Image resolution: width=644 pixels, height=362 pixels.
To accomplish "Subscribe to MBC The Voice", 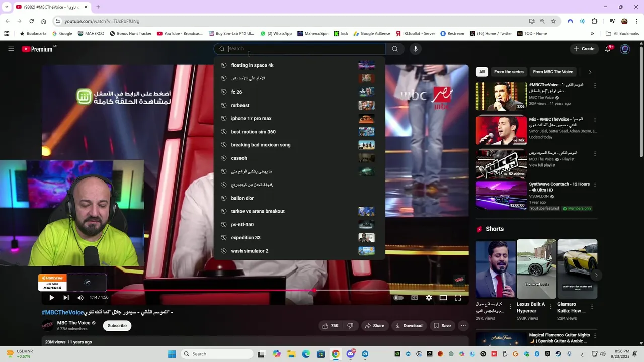I will click(x=117, y=326).
